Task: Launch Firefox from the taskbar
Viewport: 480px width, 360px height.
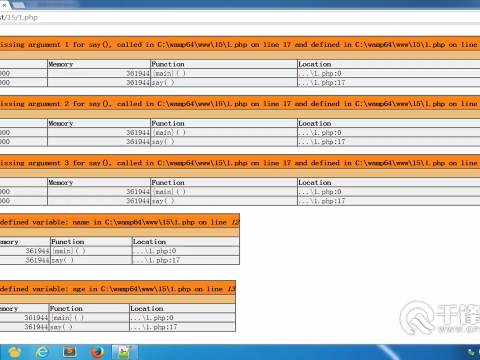Action: 97,352
